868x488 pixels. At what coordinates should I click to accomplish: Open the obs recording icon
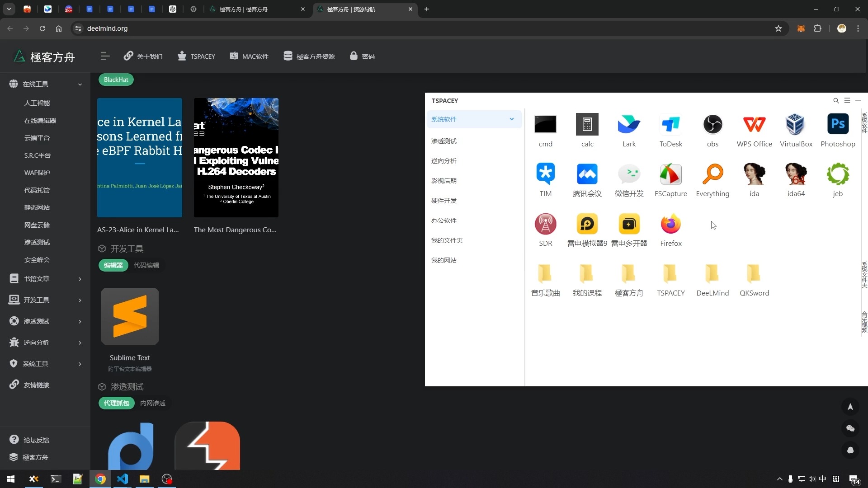712,125
